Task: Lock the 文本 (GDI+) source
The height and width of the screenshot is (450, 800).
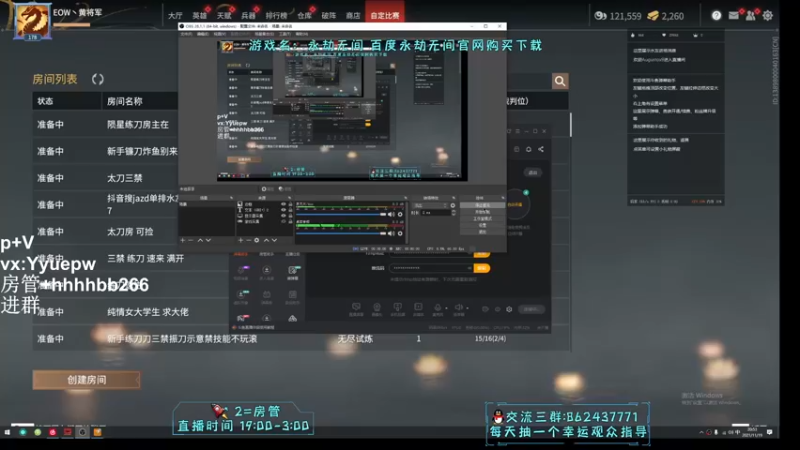Action: 290,210
